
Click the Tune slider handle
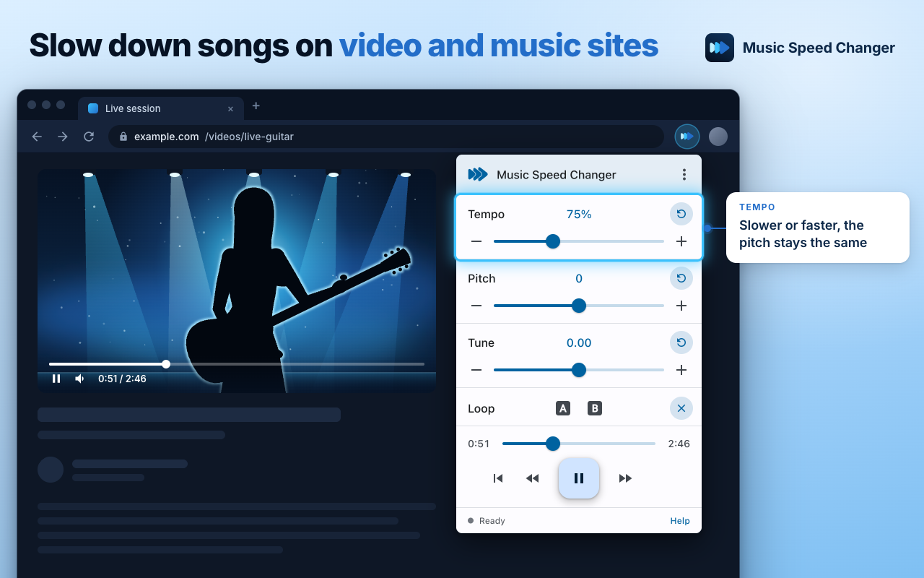point(579,370)
